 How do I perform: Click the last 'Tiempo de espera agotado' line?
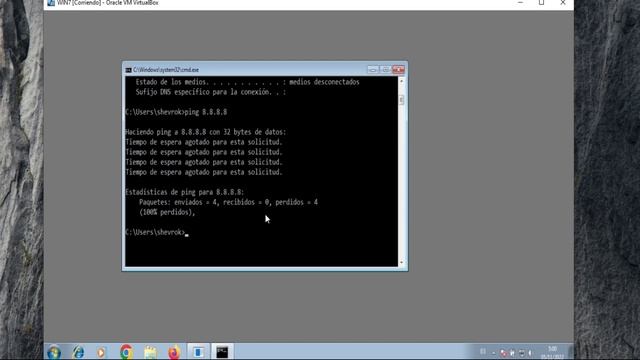pyautogui.click(x=204, y=172)
